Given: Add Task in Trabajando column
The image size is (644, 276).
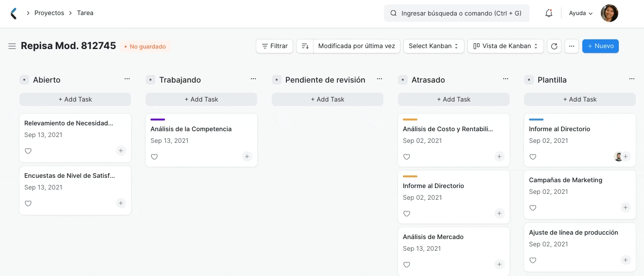Looking at the screenshot, I should coord(201,99).
